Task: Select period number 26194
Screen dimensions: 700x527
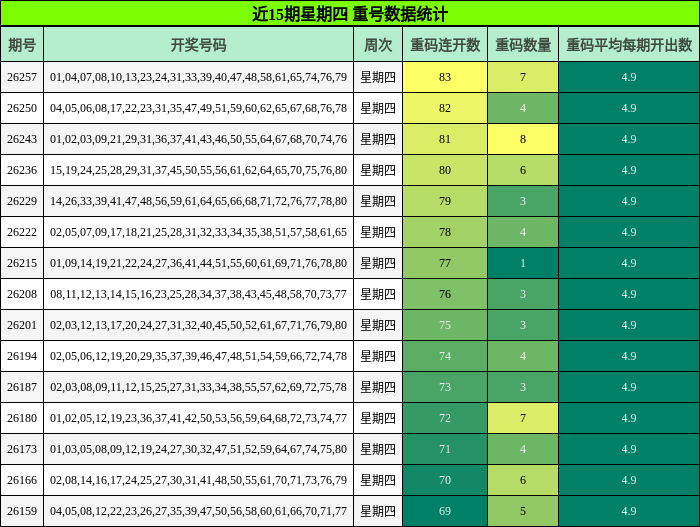Action: [22, 356]
